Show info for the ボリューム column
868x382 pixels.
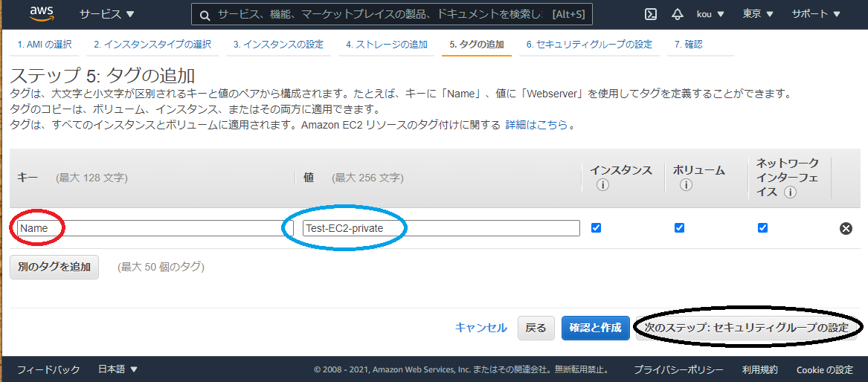(x=686, y=185)
